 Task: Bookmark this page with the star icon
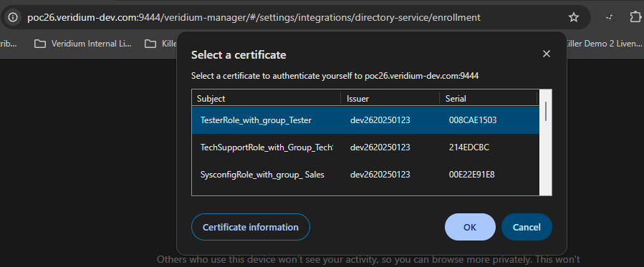coord(573,17)
